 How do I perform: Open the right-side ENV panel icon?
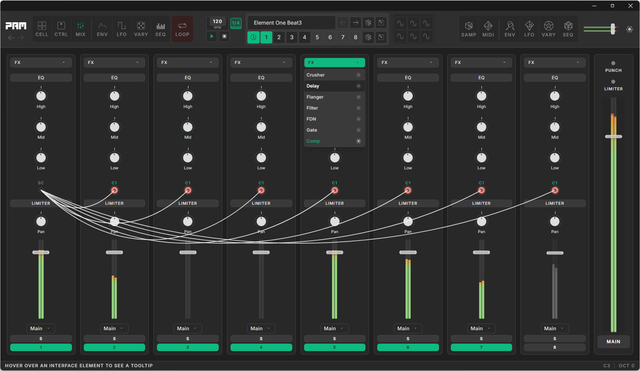[x=510, y=29]
